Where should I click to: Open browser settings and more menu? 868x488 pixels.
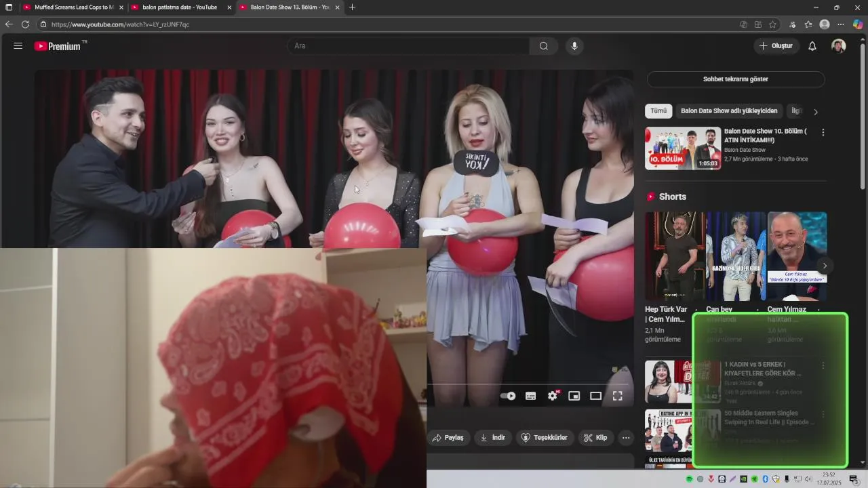(841, 24)
